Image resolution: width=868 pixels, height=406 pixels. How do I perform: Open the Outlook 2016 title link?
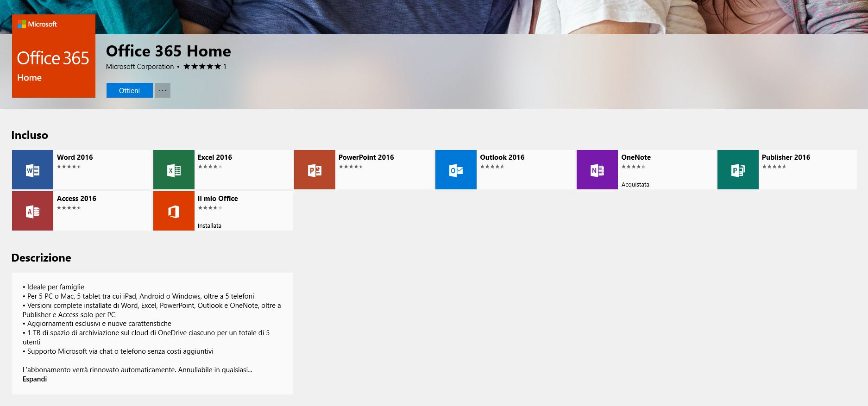click(502, 157)
